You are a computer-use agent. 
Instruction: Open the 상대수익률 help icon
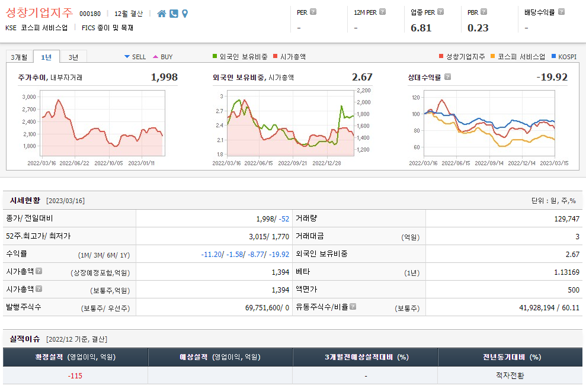point(447,76)
